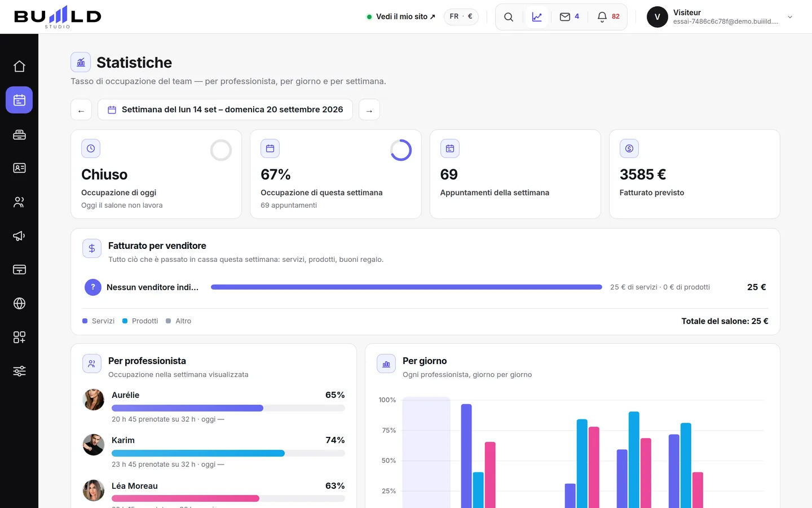Image resolution: width=812 pixels, height=508 pixels.
Task: Open the team members sidebar icon
Action: (19, 202)
